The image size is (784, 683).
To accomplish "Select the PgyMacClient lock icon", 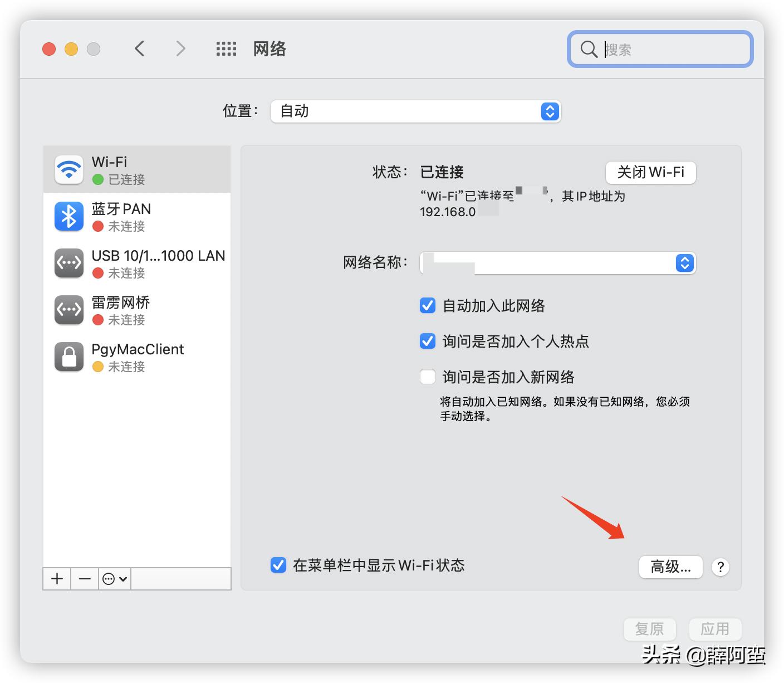I will tap(68, 357).
